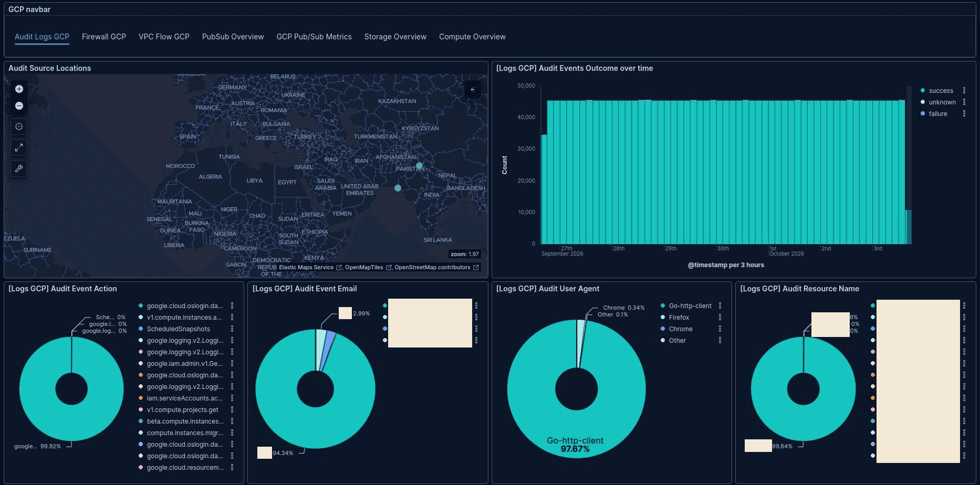
Task: Click the teal map marker near Pakistan
Action: click(x=419, y=166)
